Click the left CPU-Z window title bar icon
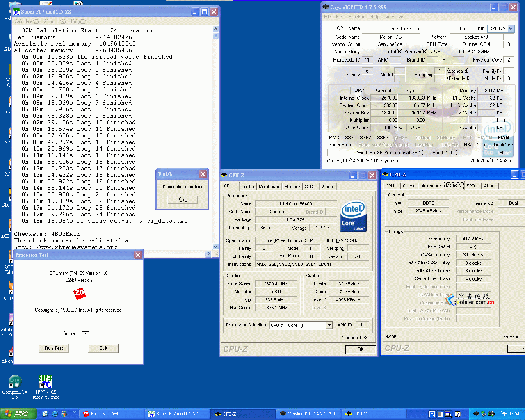 [x=224, y=175]
